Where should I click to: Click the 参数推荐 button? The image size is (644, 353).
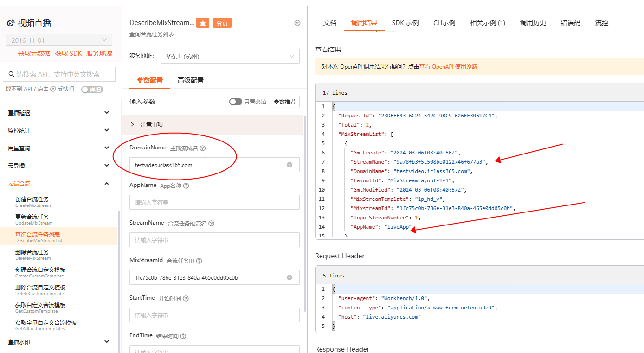pyautogui.click(x=285, y=102)
